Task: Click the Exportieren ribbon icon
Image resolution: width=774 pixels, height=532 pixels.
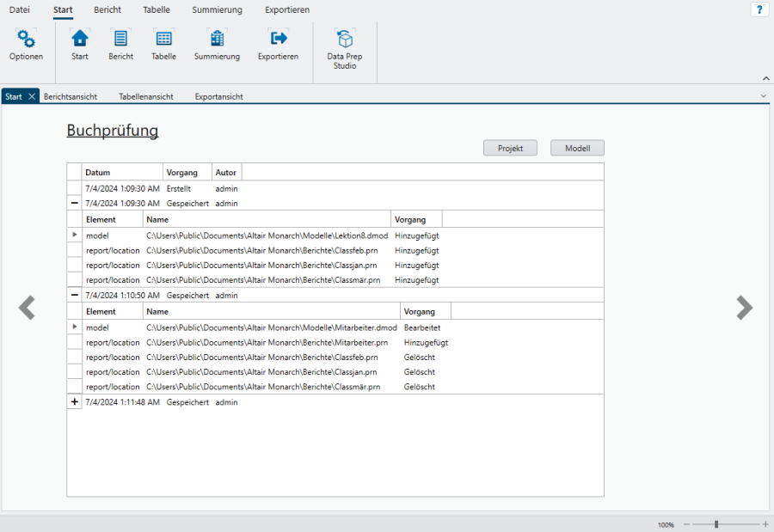Action: click(278, 40)
